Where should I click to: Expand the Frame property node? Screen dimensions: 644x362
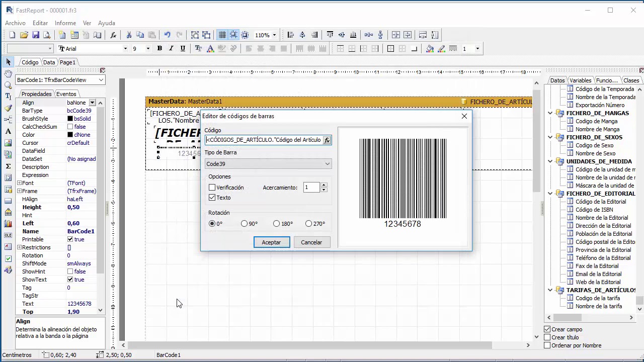(x=19, y=191)
